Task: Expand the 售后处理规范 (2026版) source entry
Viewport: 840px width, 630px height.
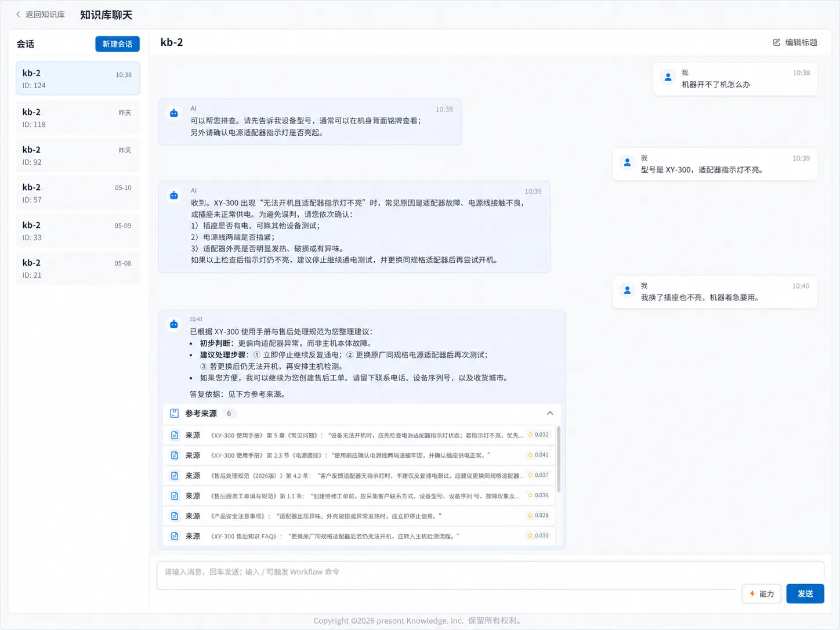Action: tap(360, 476)
